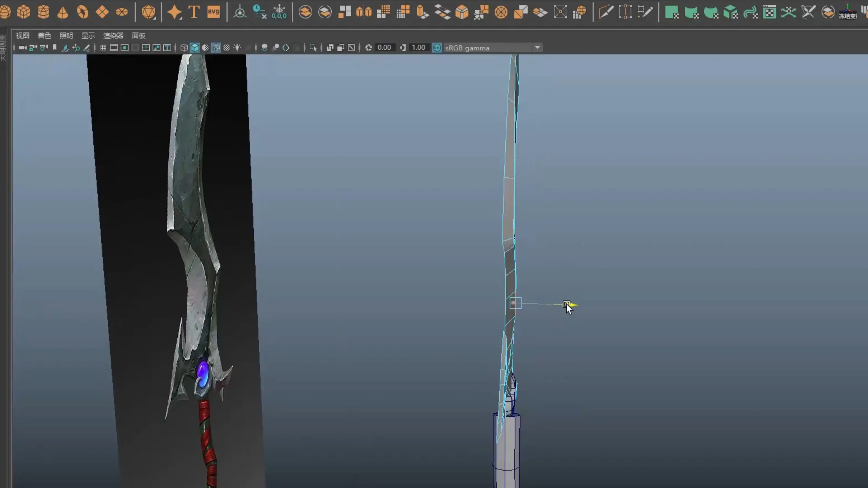Open the 视图 (View) panel menu
This screenshot has width=868, height=488.
[x=23, y=35]
